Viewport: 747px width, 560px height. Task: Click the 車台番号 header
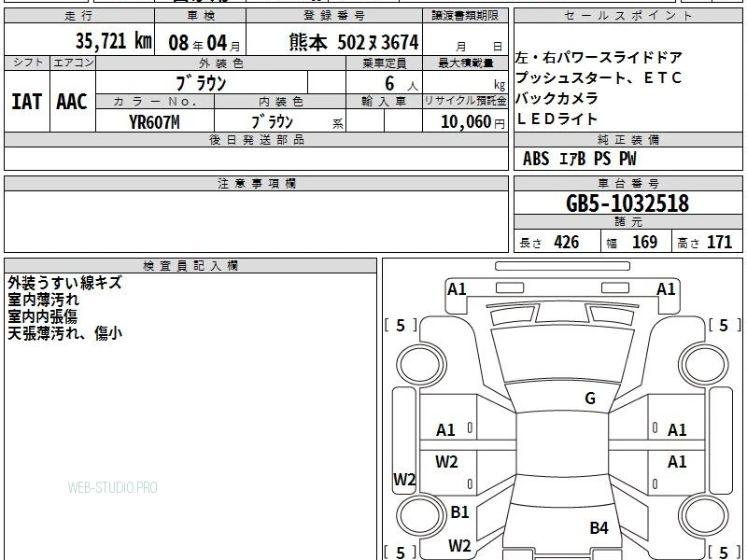pyautogui.click(x=627, y=183)
